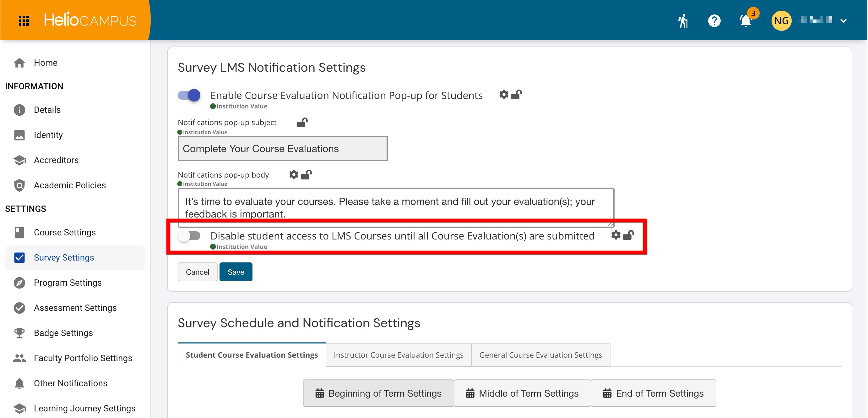Click the body text area resize handle
This screenshot has height=418, width=868.
[x=610, y=223]
